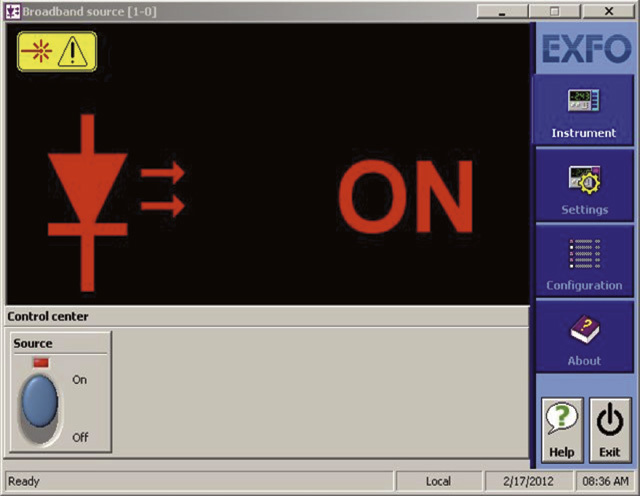Click the Off label beside Source switch
Screen dimensions: 640x496
[80, 437]
